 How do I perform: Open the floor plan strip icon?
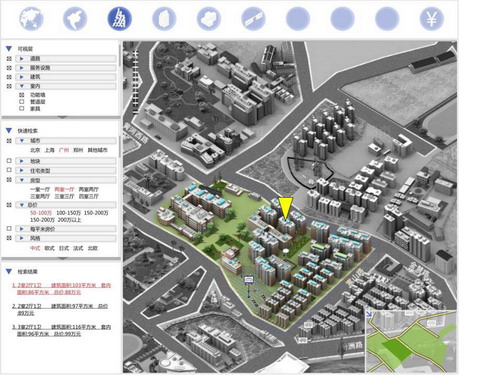point(253,19)
